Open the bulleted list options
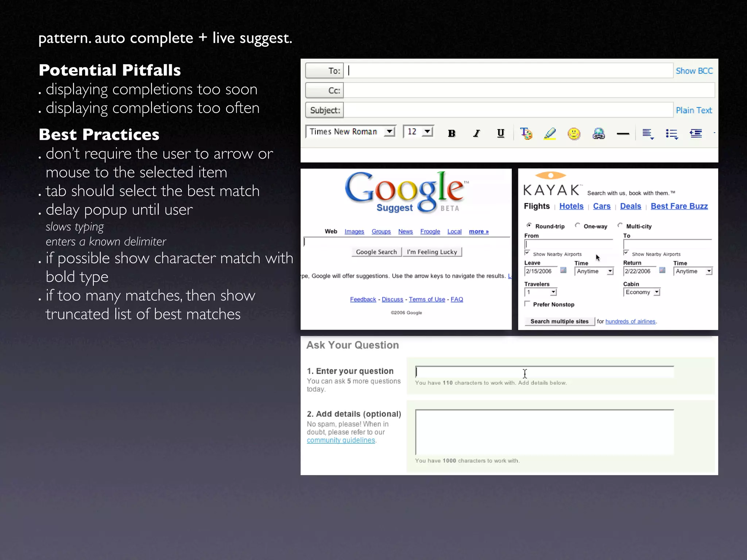Viewport: 747px width, 560px height. click(x=672, y=134)
